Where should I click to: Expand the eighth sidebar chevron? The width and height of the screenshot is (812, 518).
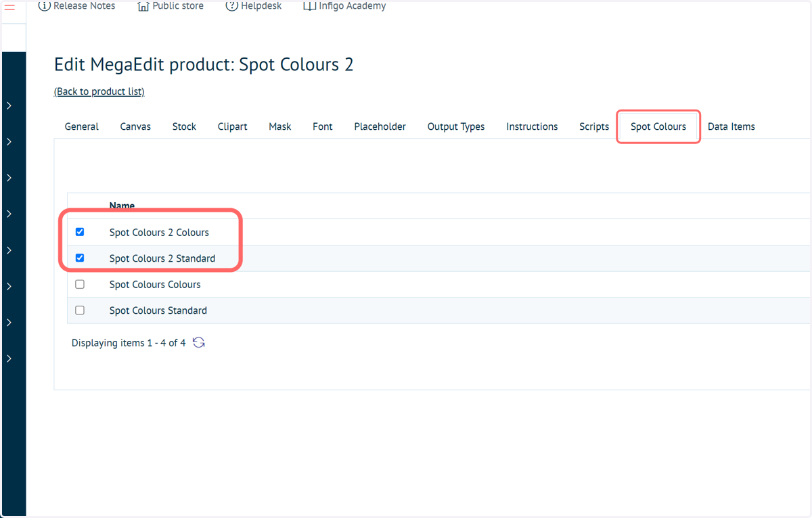(x=9, y=358)
